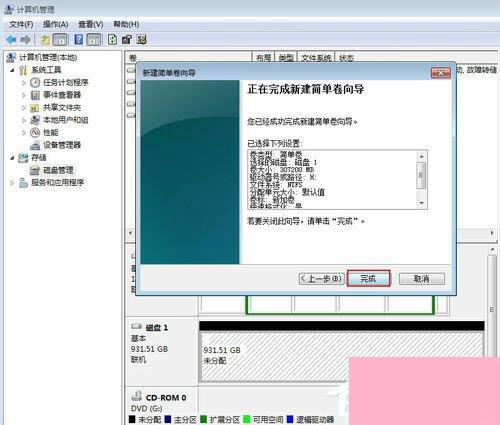
Task: Toggle the Show/Hide Console Tree icon
Action: click(x=60, y=40)
